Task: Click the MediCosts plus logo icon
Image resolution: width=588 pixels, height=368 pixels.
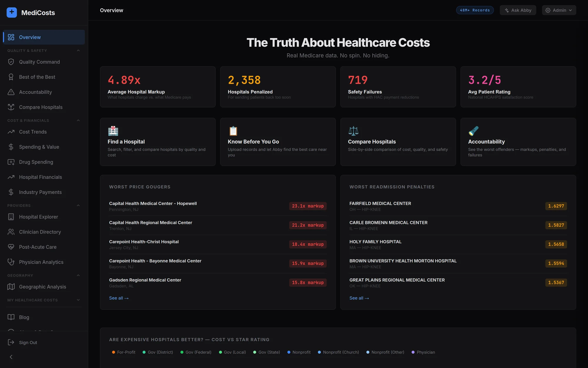Action: coord(12,12)
